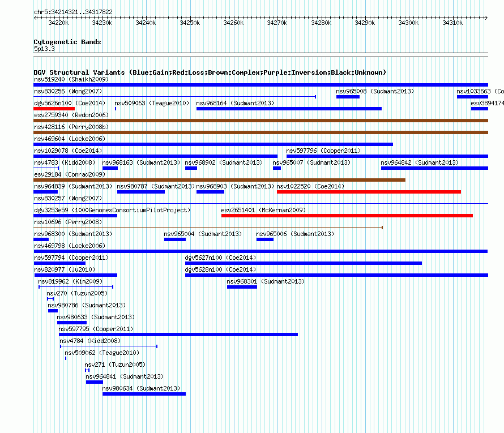504x433 pixels.
Task: Click the 34220k ruler tick label
Action: pyautogui.click(x=58, y=23)
